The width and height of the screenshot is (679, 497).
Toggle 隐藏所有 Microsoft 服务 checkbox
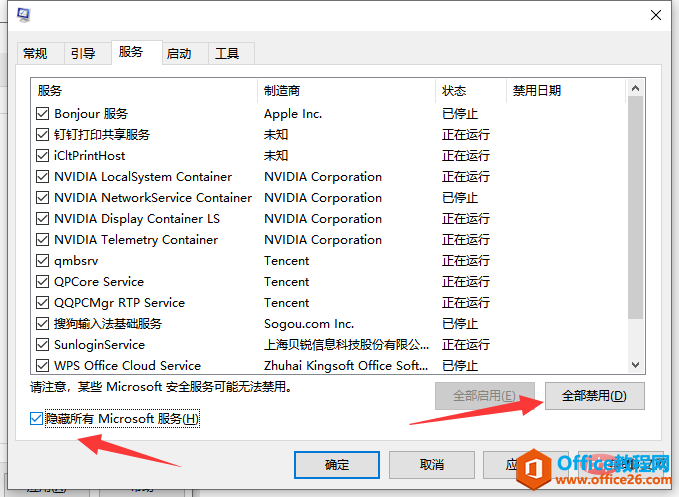click(x=36, y=419)
